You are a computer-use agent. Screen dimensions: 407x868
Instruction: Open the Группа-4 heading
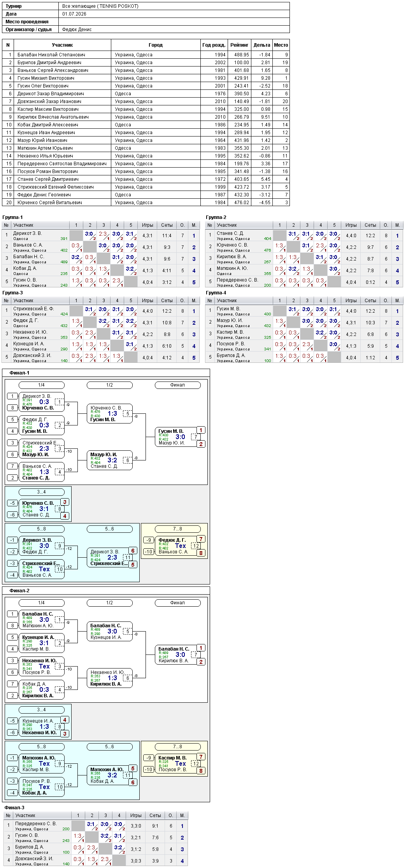216,293
